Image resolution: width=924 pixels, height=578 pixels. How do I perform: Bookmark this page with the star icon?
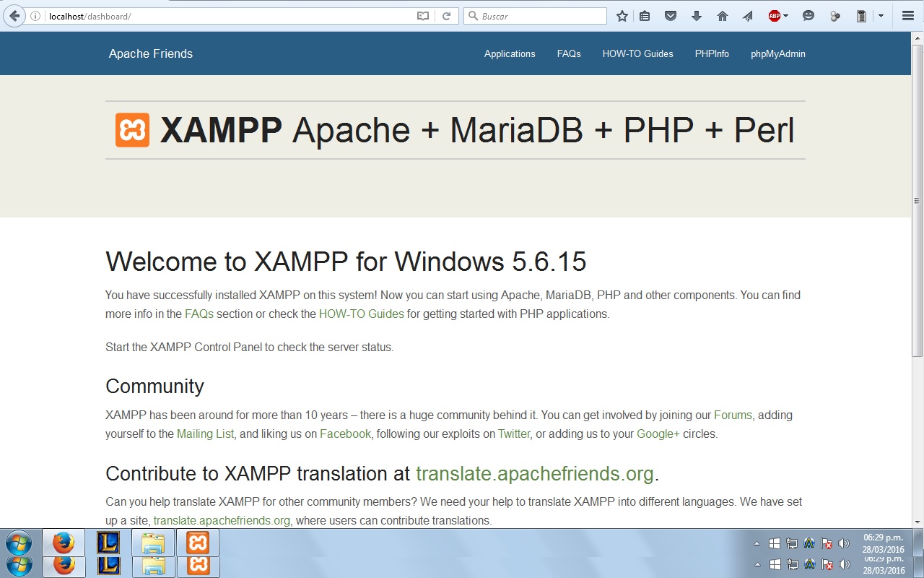pos(622,16)
